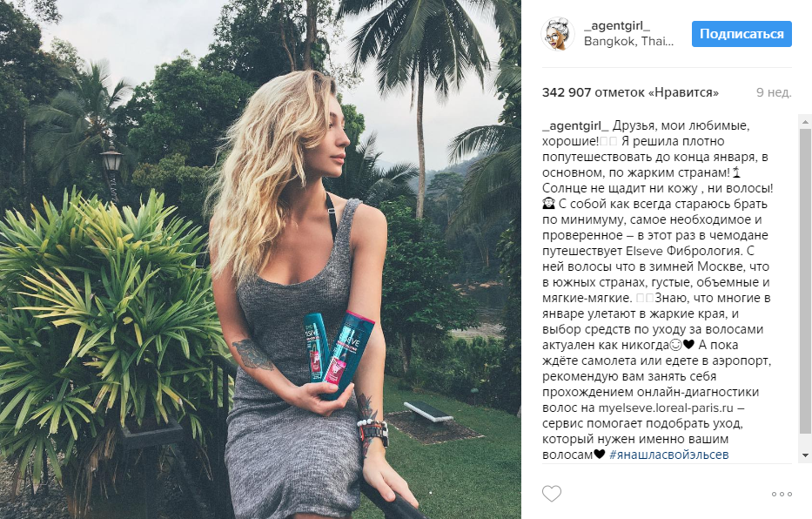Click the 342 907 likes count
Screen dimensions: 812x519
tap(630, 92)
